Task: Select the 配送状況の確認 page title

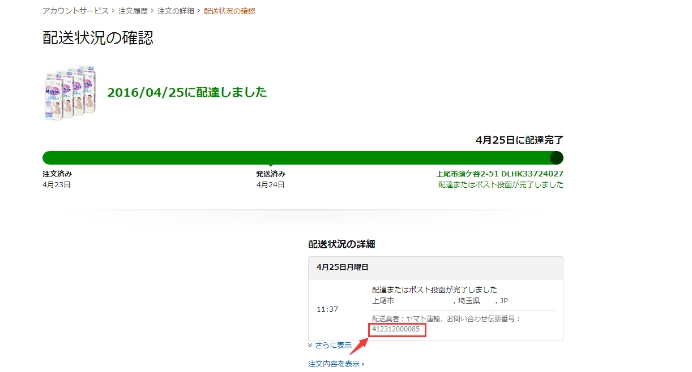Action: pos(98,38)
